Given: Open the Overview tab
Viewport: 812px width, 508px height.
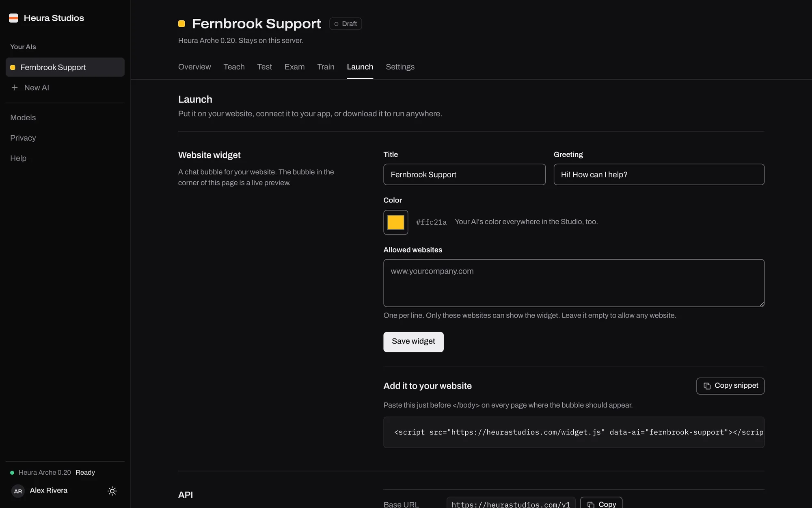Looking at the screenshot, I should [x=194, y=67].
